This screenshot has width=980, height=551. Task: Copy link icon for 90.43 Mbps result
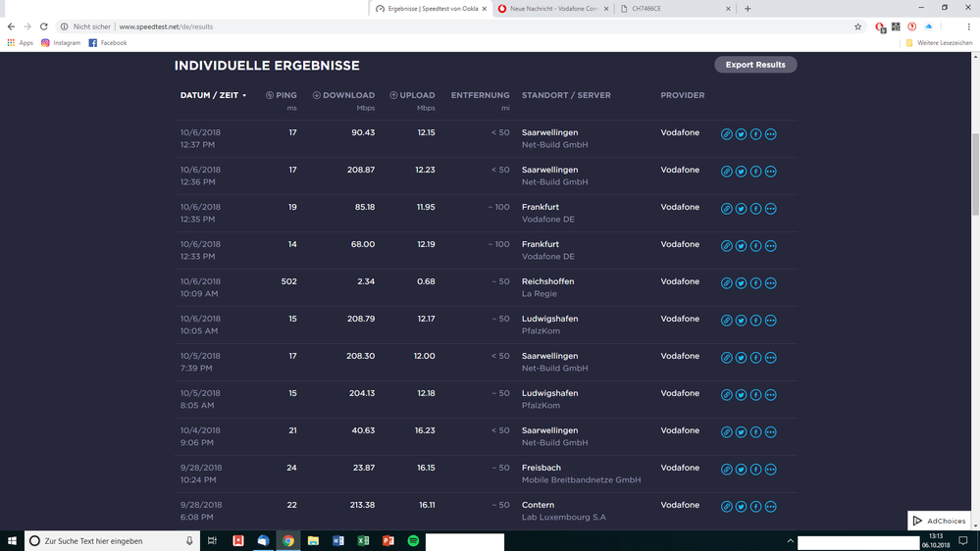click(x=726, y=134)
